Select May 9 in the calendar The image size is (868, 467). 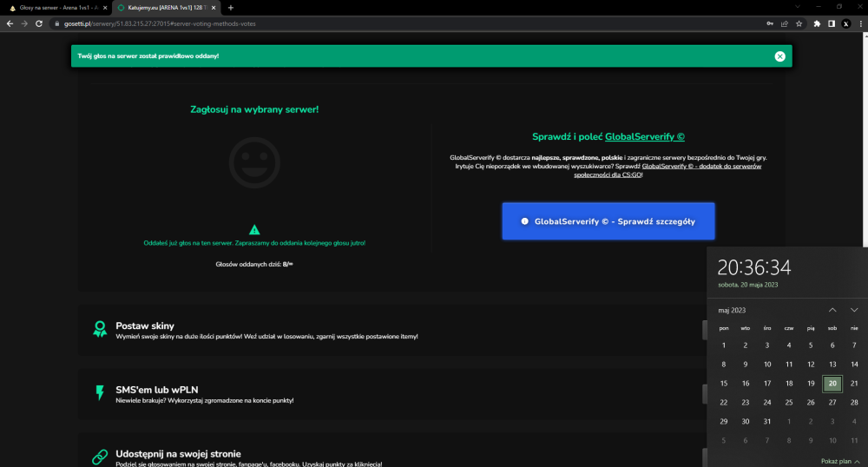[x=745, y=365]
